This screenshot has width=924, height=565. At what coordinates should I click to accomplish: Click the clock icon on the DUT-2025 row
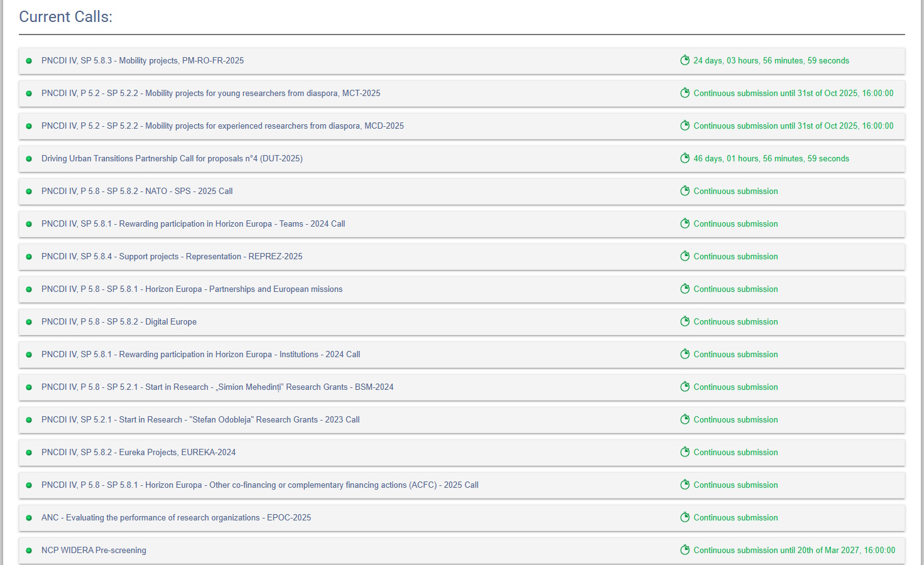[685, 158]
